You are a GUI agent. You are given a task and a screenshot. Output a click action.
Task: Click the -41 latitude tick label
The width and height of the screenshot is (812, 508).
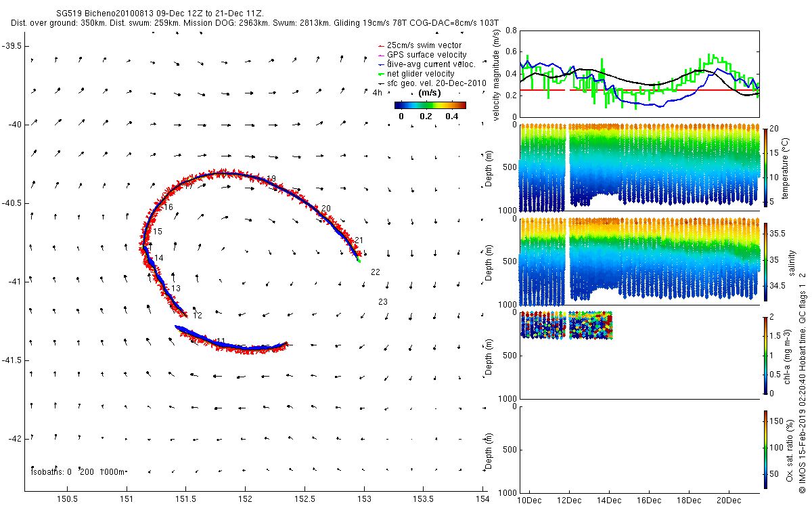(14, 281)
